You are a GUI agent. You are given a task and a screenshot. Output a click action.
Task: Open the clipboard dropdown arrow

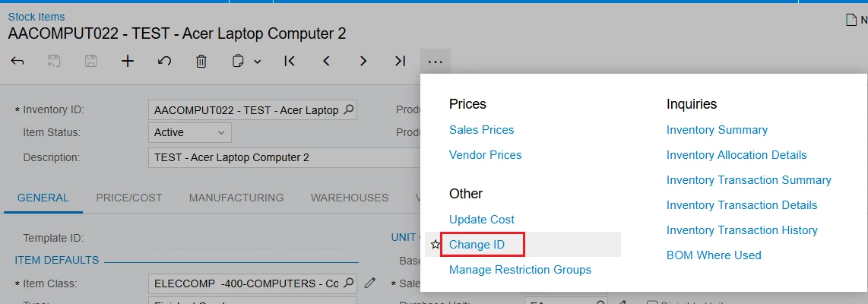pos(258,62)
